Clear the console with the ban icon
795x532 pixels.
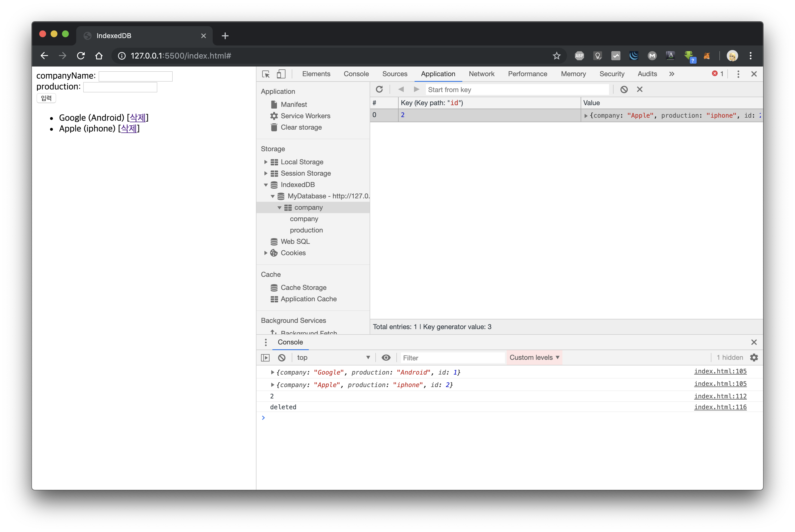tap(281, 358)
